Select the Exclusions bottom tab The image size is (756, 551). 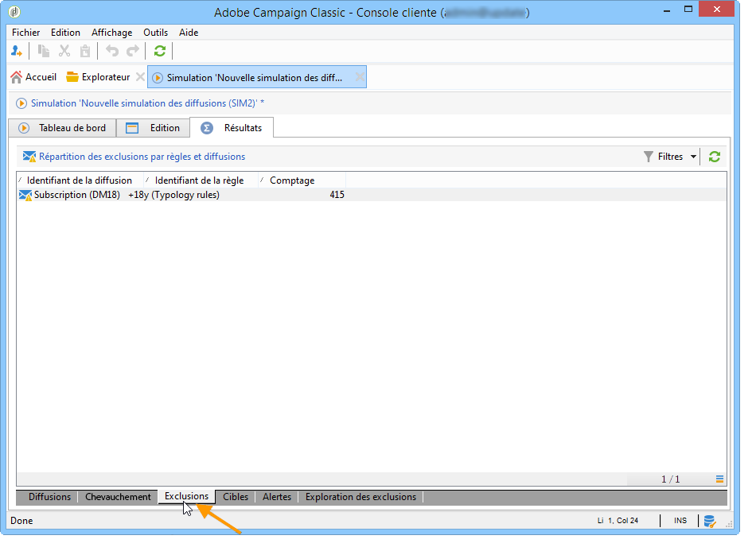click(186, 496)
